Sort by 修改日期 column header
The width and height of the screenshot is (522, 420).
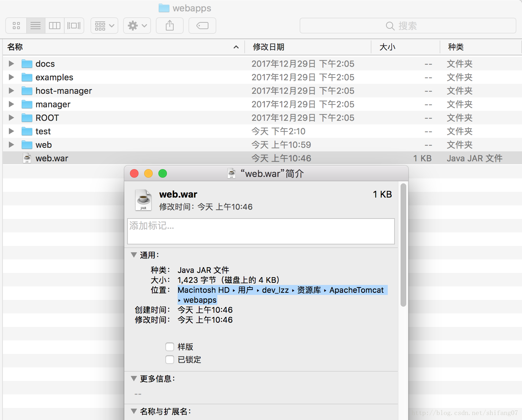tap(308, 47)
